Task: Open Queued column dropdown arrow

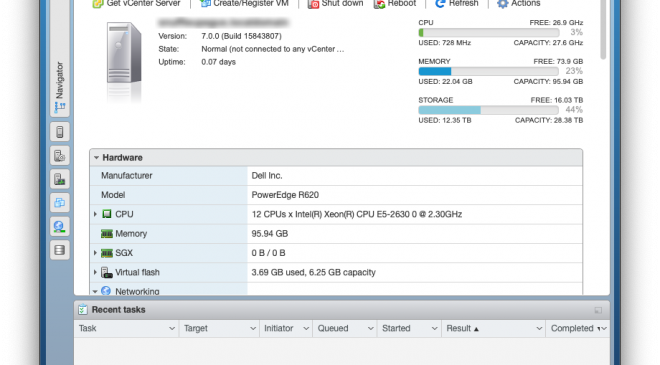Action: [370, 328]
